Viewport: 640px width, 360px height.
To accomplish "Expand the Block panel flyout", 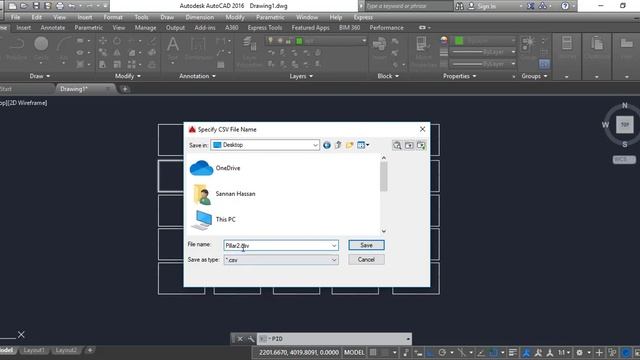I will 388,76.
